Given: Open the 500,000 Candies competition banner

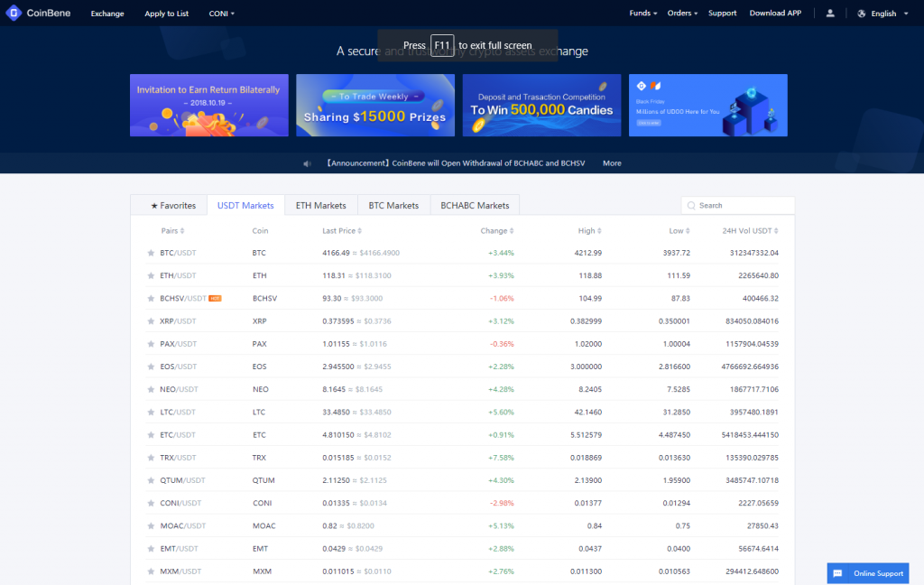Looking at the screenshot, I should point(541,106).
